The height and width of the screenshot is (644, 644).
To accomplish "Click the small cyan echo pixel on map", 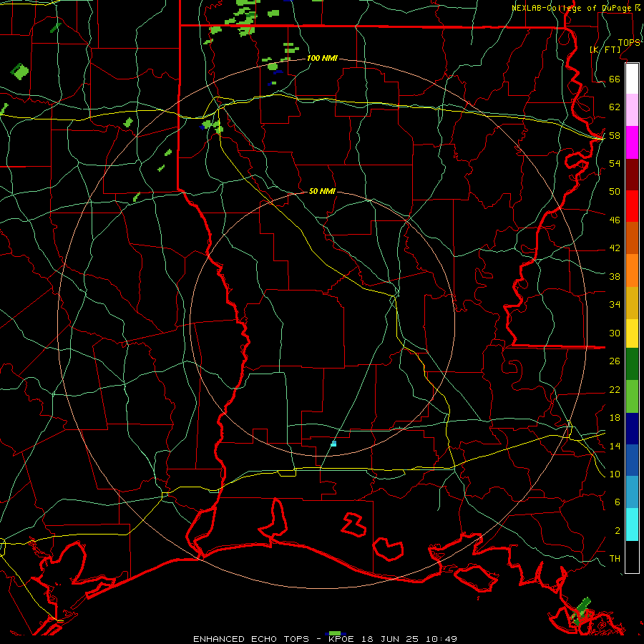I will (x=333, y=444).
